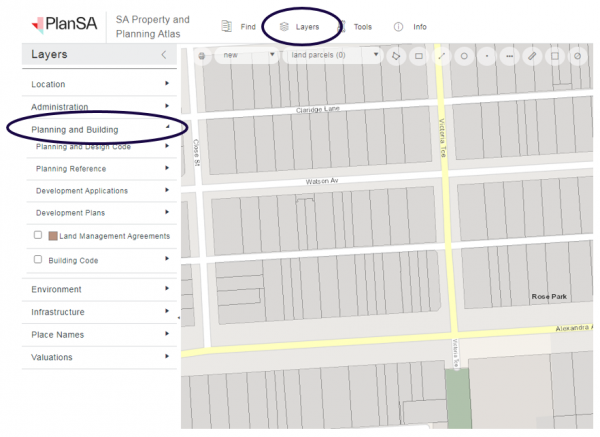600x437 pixels.
Task: Click the Find document icon
Action: point(227,27)
